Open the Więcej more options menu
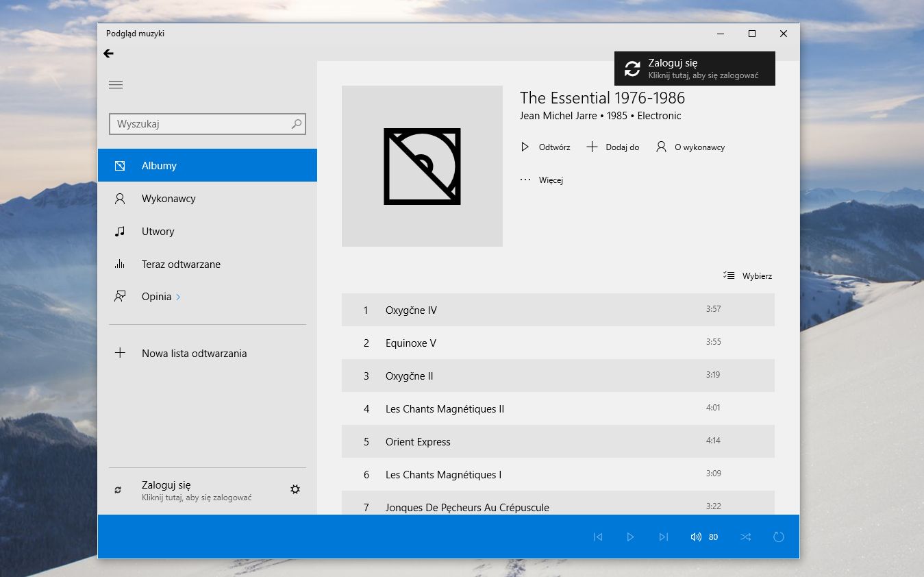 pos(541,180)
